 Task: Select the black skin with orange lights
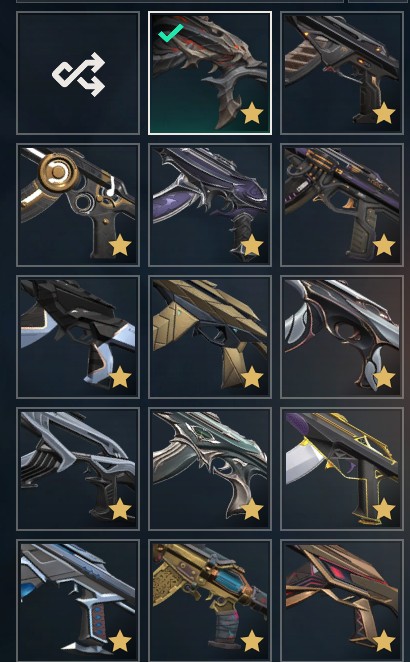coord(342,73)
